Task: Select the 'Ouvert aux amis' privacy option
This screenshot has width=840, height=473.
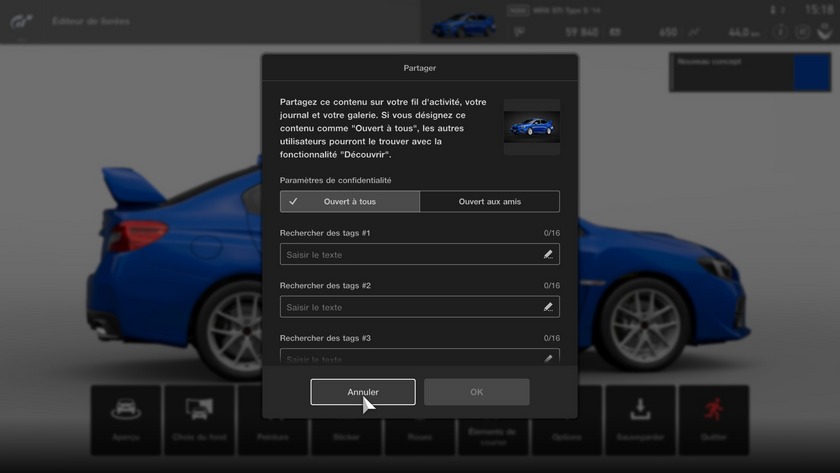Action: (489, 202)
